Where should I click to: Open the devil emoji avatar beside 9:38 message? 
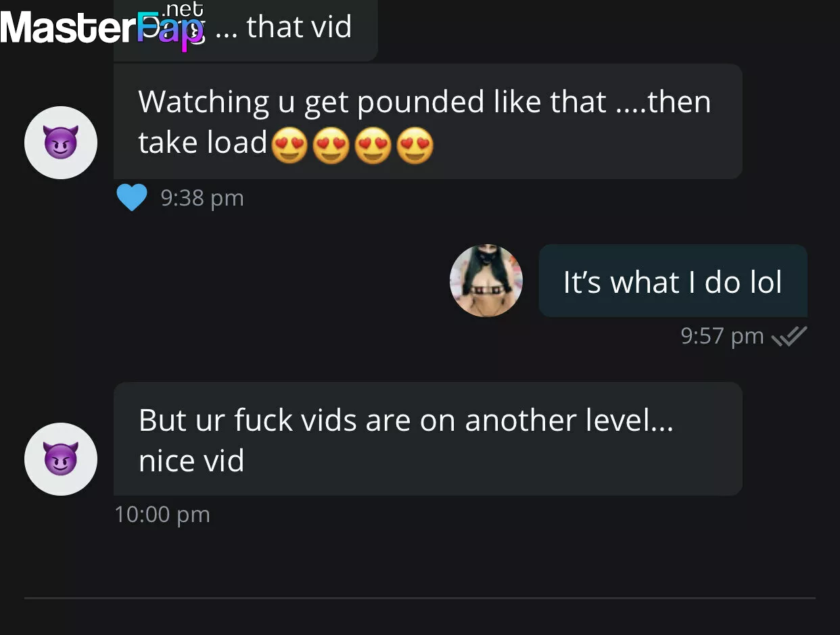click(x=61, y=143)
